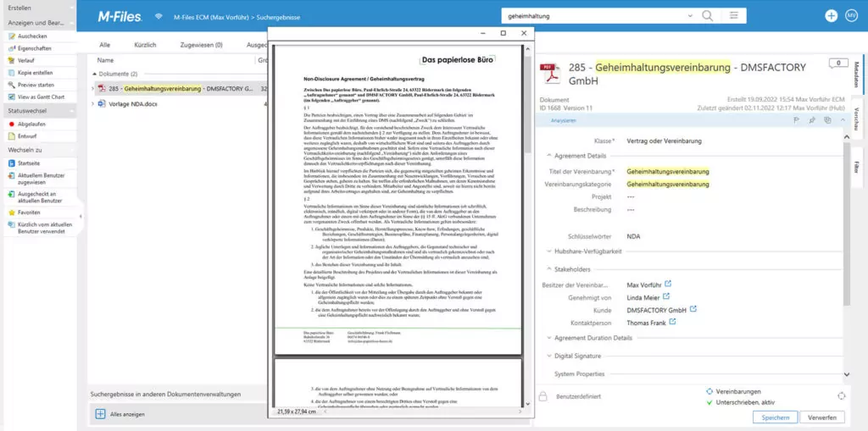This screenshot has width=868, height=431.
Task: Click the search magnifier icon
Action: coord(707,15)
